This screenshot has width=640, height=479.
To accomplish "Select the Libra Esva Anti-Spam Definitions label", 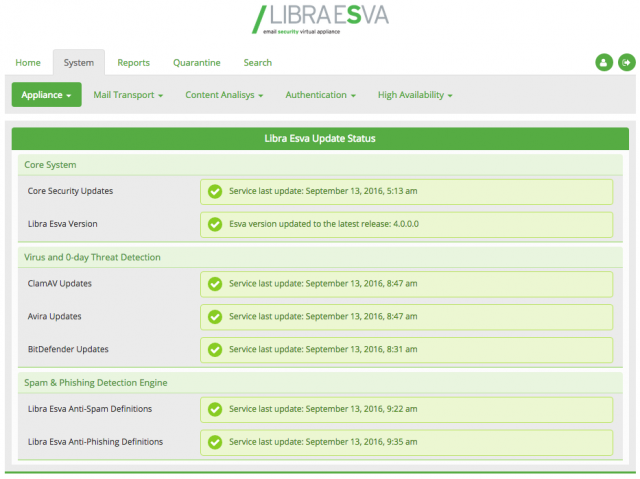I will pos(90,409).
